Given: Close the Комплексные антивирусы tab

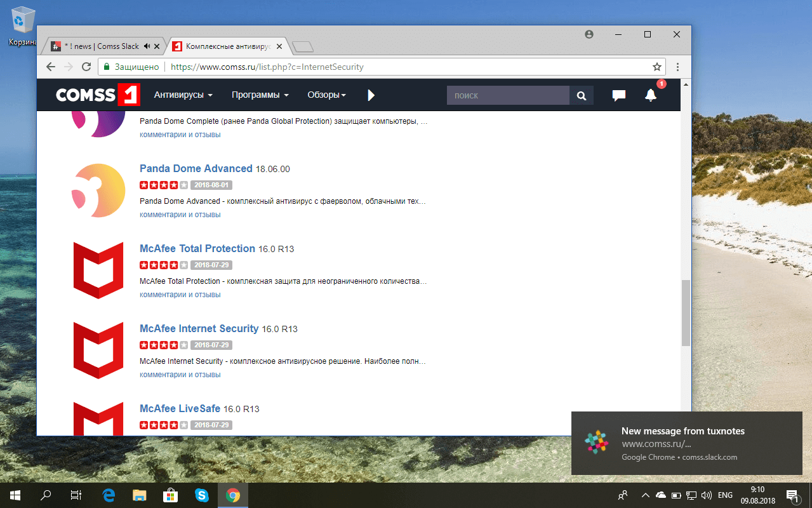Looking at the screenshot, I should point(280,46).
